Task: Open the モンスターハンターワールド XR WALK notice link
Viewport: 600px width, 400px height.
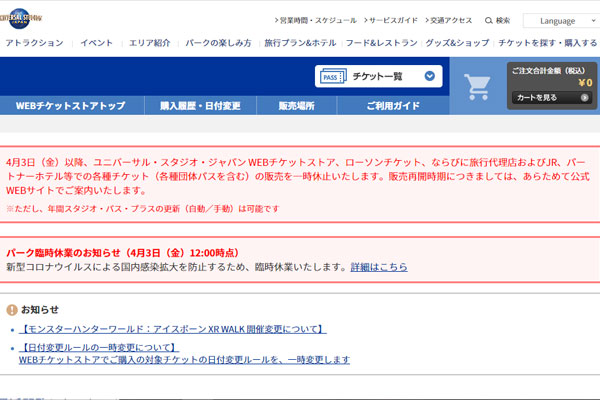Action: pos(173,329)
